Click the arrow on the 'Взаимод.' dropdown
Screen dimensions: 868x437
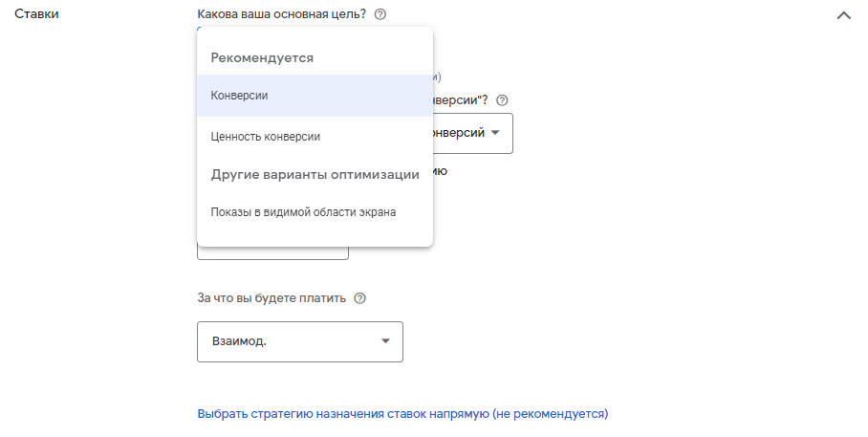pos(385,341)
